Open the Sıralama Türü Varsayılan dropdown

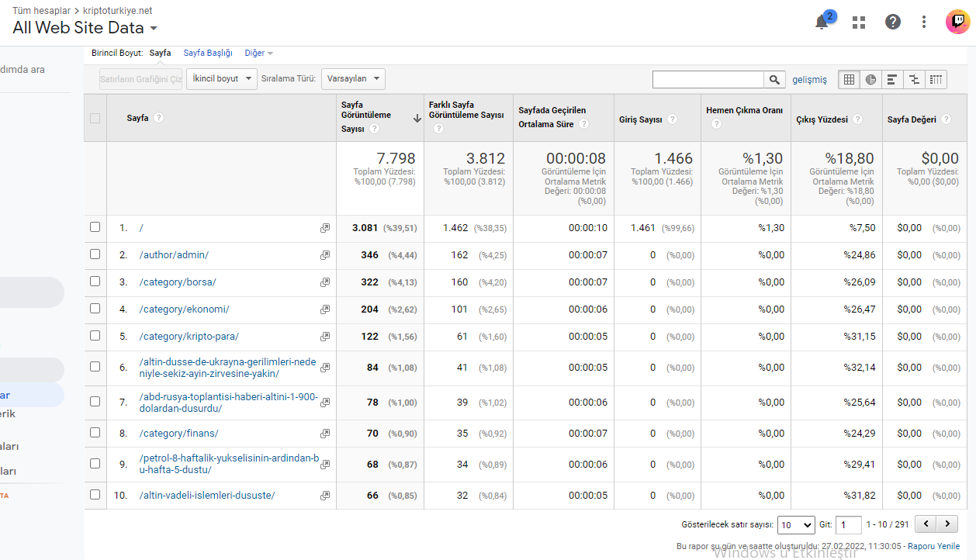353,79
